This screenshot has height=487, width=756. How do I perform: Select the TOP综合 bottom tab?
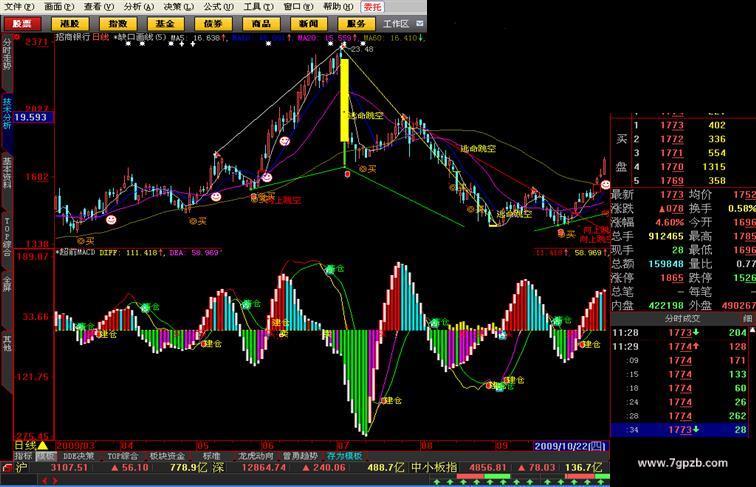click(122, 456)
